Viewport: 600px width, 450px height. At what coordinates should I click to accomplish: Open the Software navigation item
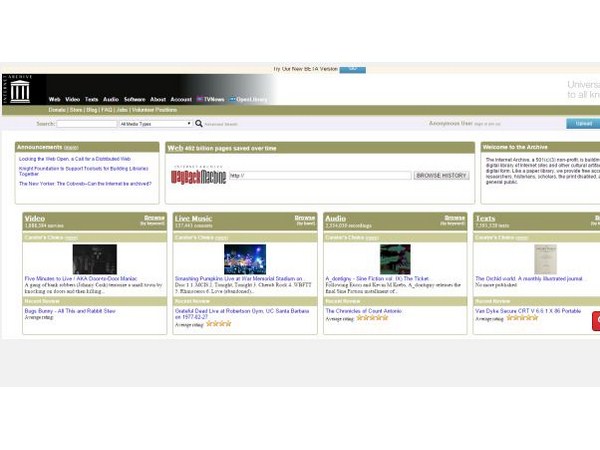click(134, 100)
